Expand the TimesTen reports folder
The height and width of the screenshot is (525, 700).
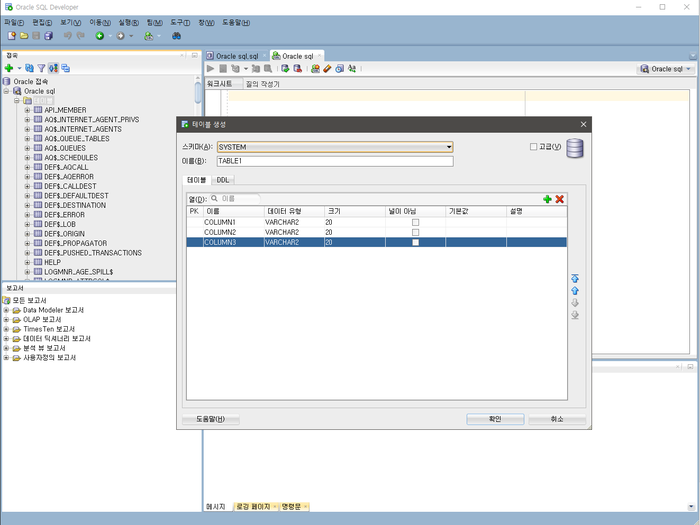6,329
